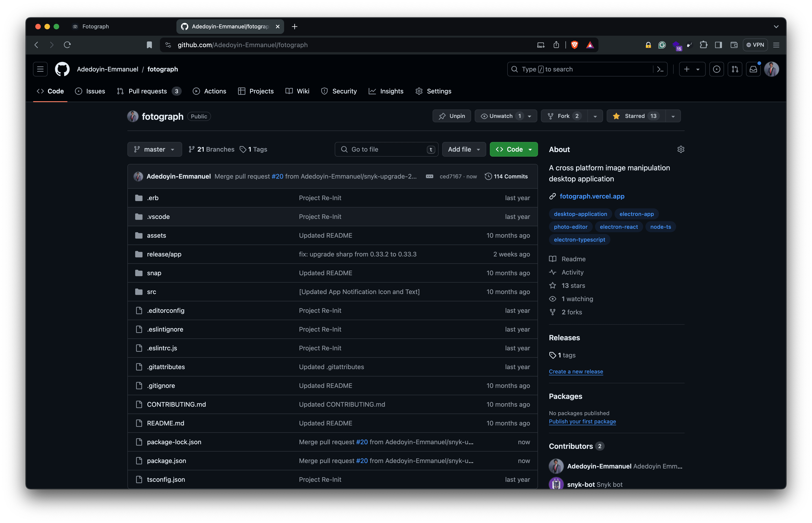Image resolution: width=812 pixels, height=523 pixels.
Task: Click the share icon in address bar
Action: click(556, 45)
